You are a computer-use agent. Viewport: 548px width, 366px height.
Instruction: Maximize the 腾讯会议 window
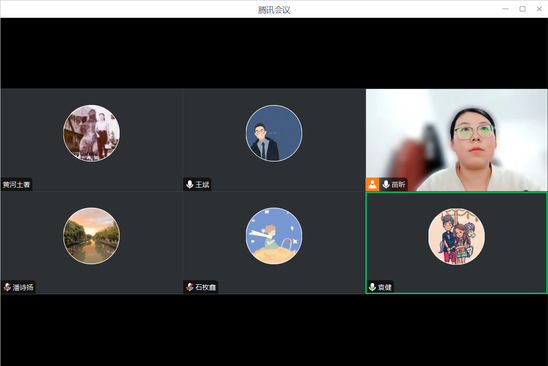point(522,9)
